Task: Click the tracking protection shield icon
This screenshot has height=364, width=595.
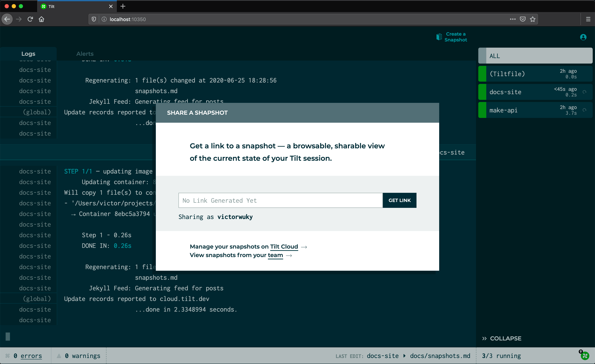Action: [94, 19]
